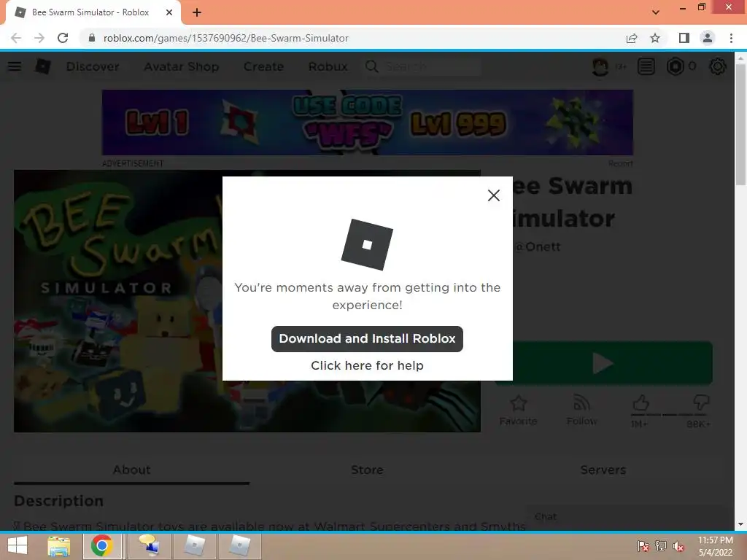
Task: Share this page icon in address bar
Action: (632, 38)
